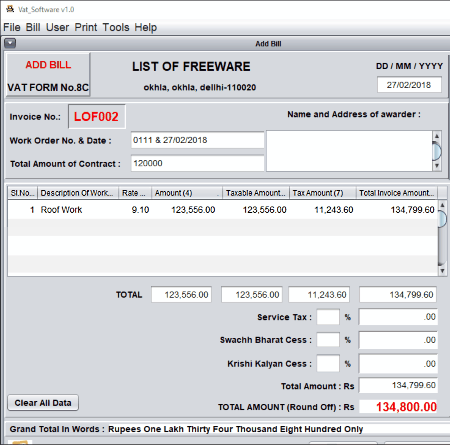This screenshot has width=450, height=445.
Task: Click the Swachh Bharat Cess percent field
Action: pos(328,340)
